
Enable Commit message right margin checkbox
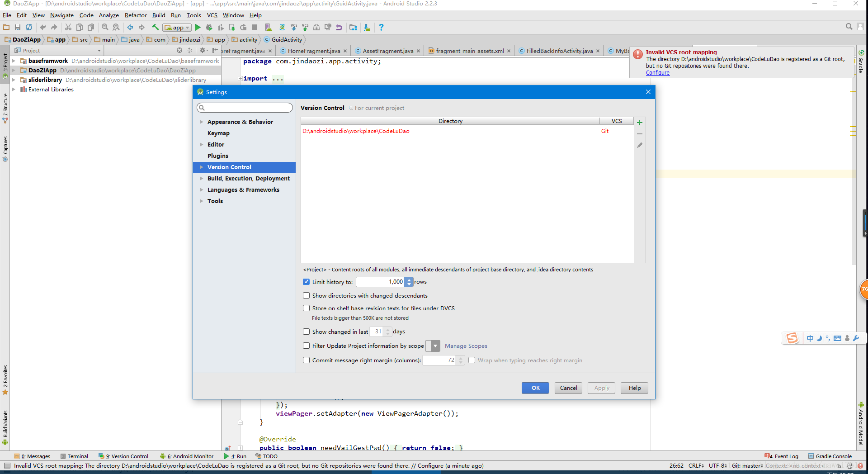point(307,360)
